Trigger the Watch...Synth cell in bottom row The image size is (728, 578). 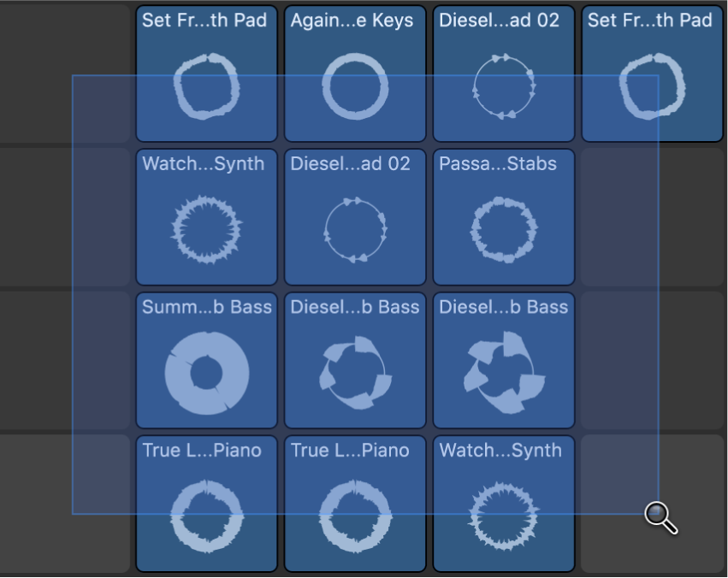[x=503, y=503]
